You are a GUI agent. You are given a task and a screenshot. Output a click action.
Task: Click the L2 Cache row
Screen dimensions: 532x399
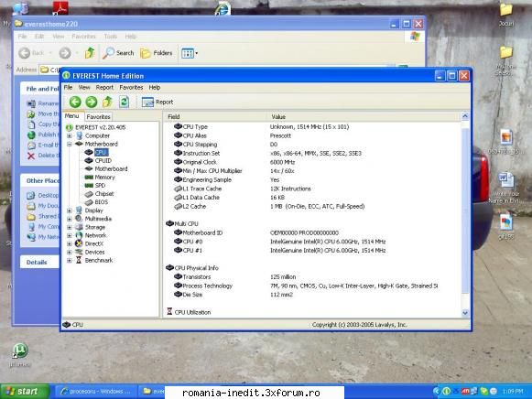click(x=312, y=206)
